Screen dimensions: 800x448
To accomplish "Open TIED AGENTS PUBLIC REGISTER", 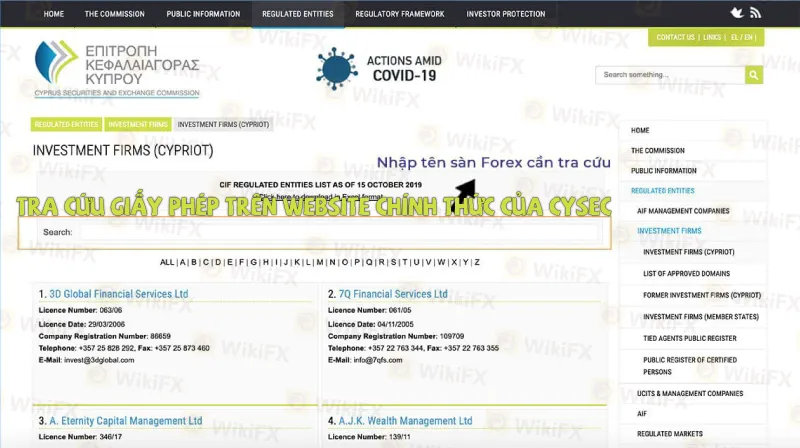I will pyautogui.click(x=689, y=338).
